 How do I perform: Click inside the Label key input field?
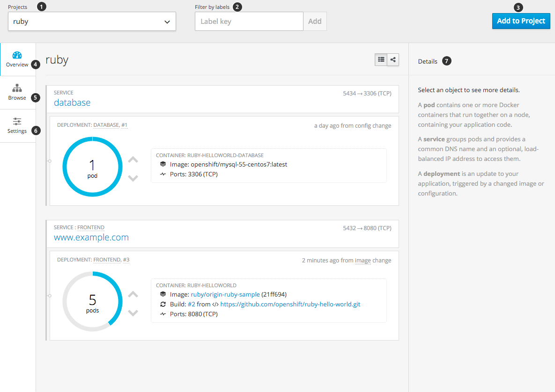click(x=249, y=22)
